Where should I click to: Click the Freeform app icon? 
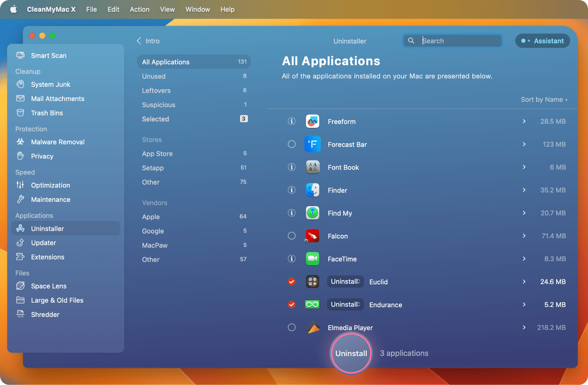312,121
